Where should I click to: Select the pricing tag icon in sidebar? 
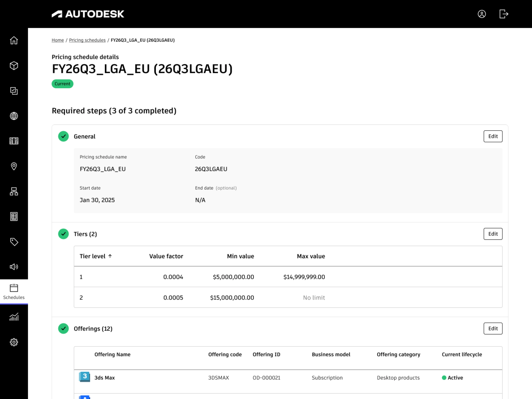(x=14, y=242)
